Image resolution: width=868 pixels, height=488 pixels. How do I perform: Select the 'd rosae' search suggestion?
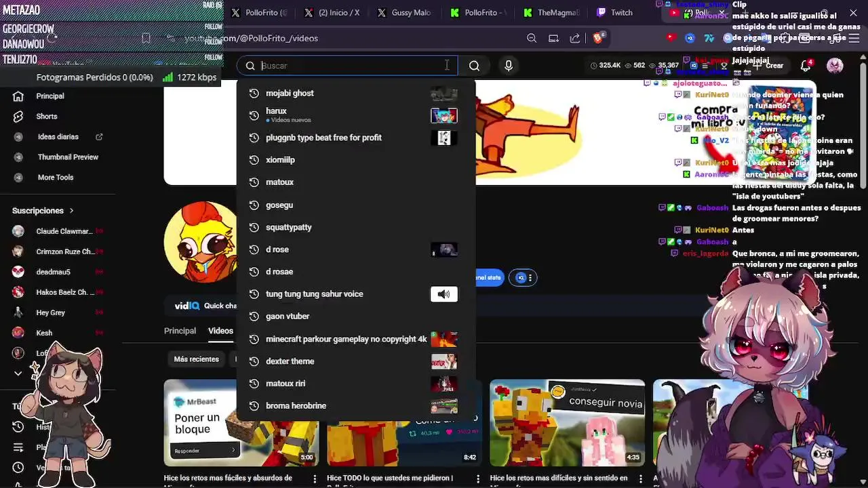click(x=356, y=272)
